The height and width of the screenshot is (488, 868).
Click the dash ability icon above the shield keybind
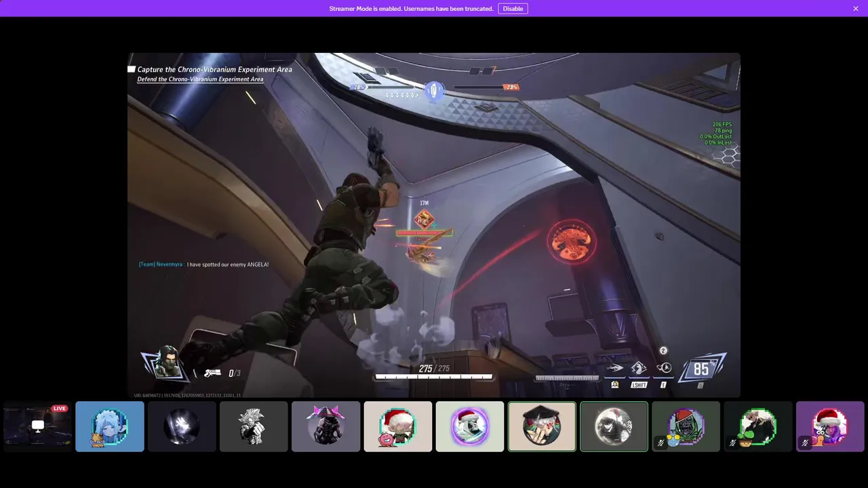(x=614, y=369)
